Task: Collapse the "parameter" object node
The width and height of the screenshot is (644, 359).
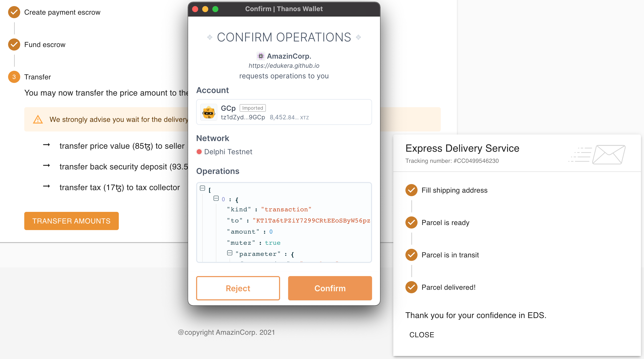Action: click(x=230, y=253)
